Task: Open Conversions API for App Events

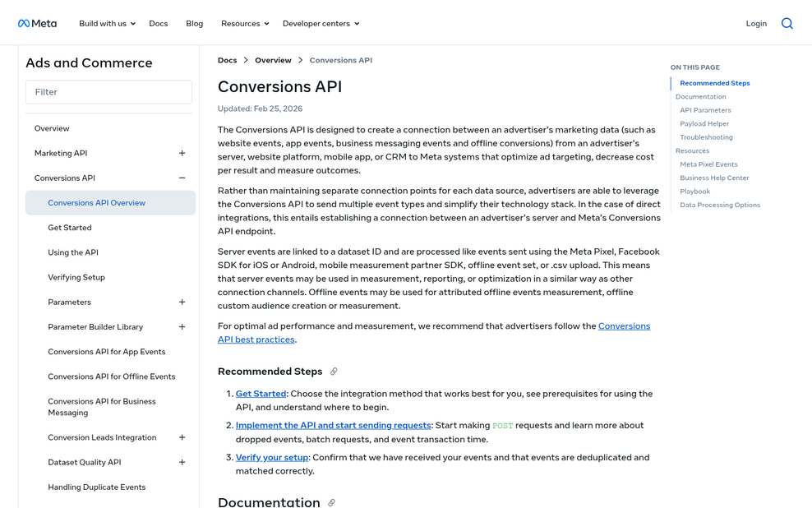Action: click(107, 352)
